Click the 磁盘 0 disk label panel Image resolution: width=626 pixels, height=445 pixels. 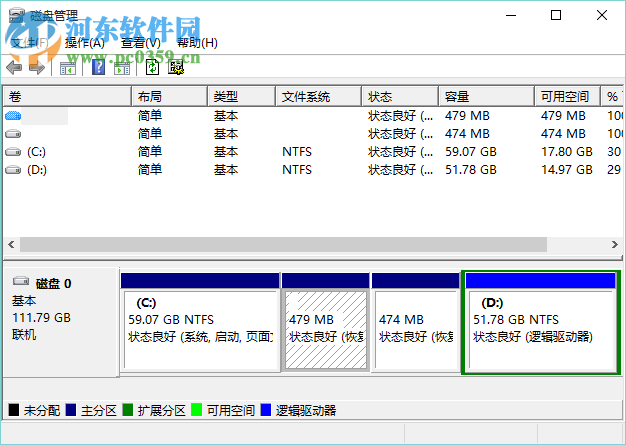pos(61,322)
